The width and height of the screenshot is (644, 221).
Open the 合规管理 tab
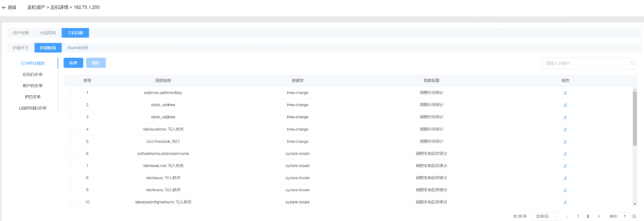(x=48, y=33)
